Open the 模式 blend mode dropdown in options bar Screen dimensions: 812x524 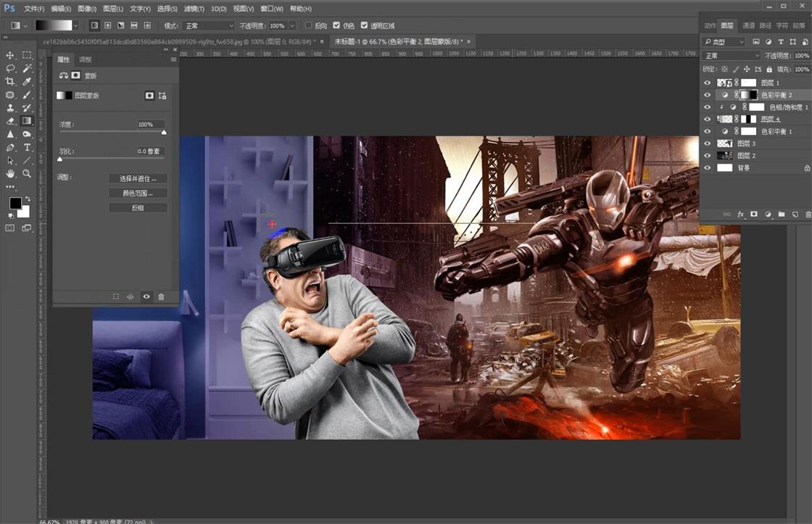tap(209, 25)
